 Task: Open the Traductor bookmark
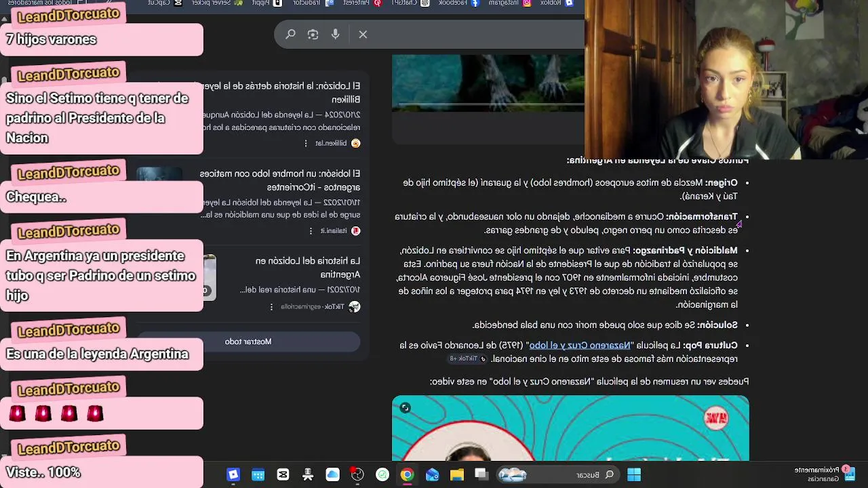[x=313, y=3]
